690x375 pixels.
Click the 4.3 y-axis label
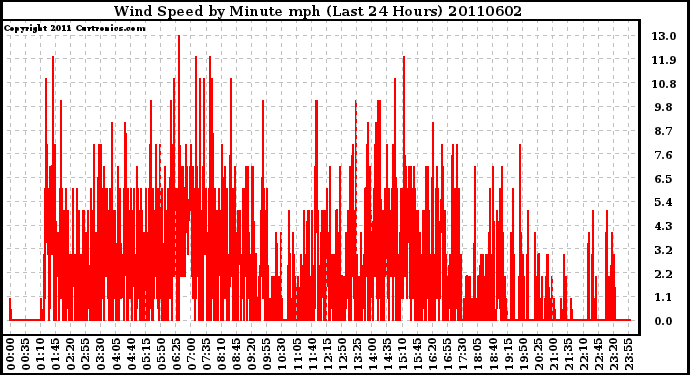click(664, 226)
